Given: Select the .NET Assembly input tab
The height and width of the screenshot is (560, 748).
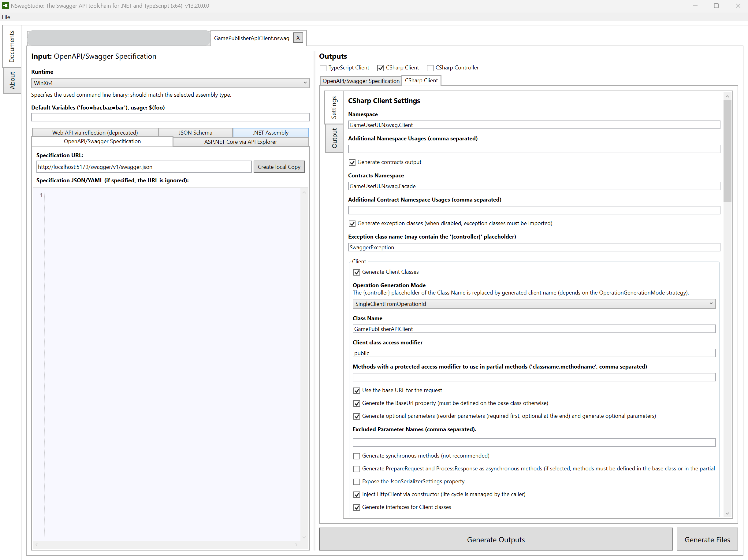Looking at the screenshot, I should [x=270, y=132].
